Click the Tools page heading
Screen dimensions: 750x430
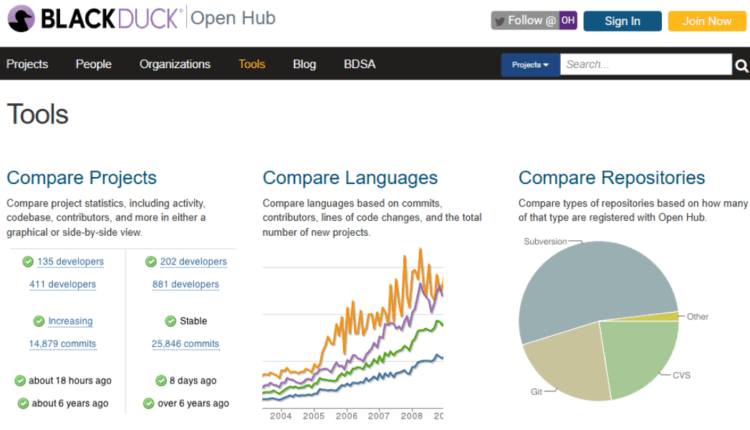[x=38, y=114]
